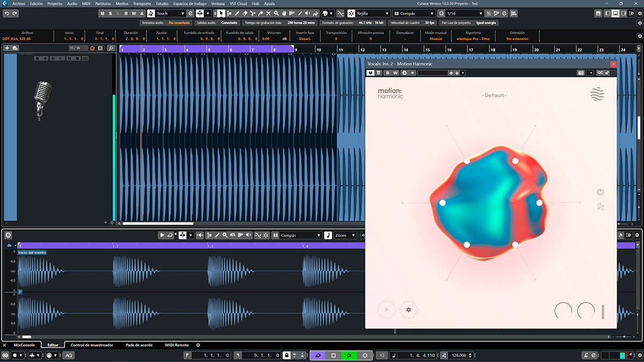Open the Color tool paint bucket
This screenshot has width=644, height=362.
click(x=316, y=13)
